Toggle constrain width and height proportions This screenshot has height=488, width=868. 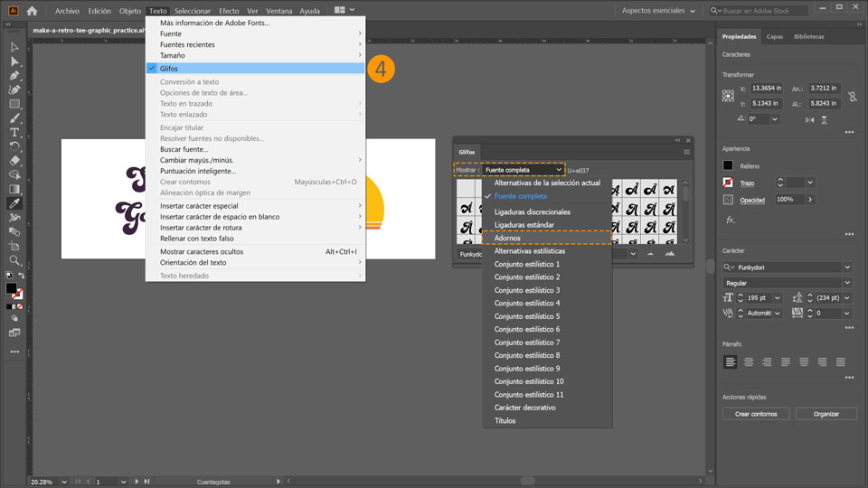click(x=853, y=96)
